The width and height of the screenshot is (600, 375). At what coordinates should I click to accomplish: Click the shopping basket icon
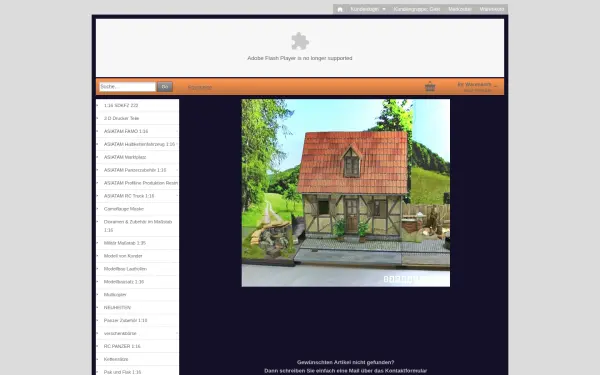click(430, 86)
